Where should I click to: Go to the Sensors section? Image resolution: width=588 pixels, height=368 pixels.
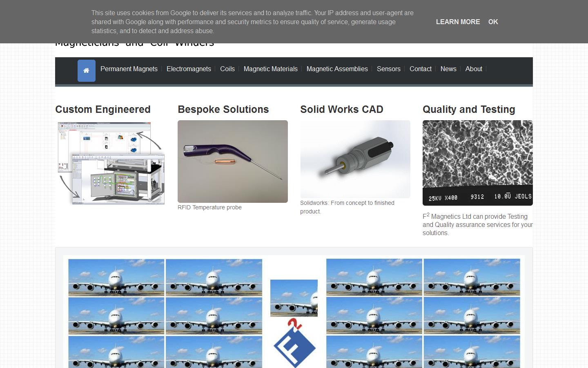click(x=388, y=69)
